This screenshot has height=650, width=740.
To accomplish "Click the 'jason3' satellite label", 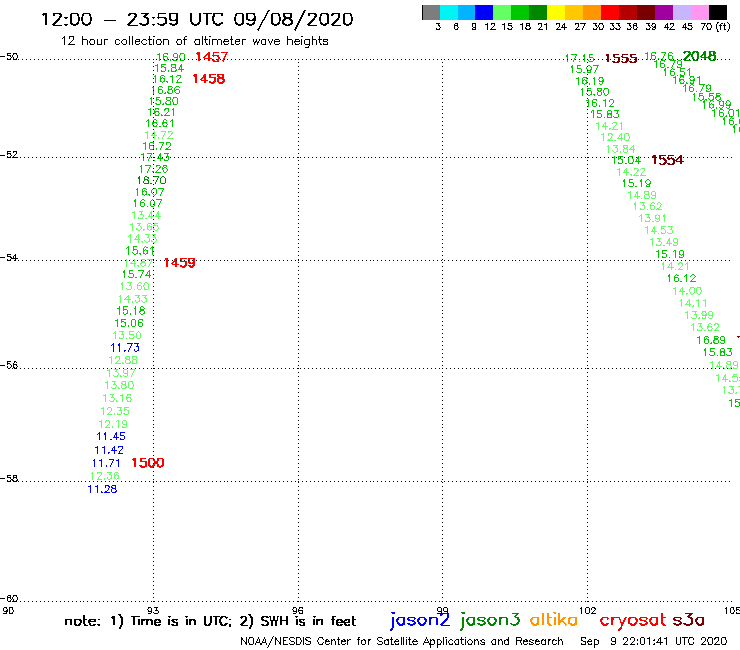I will (490, 620).
